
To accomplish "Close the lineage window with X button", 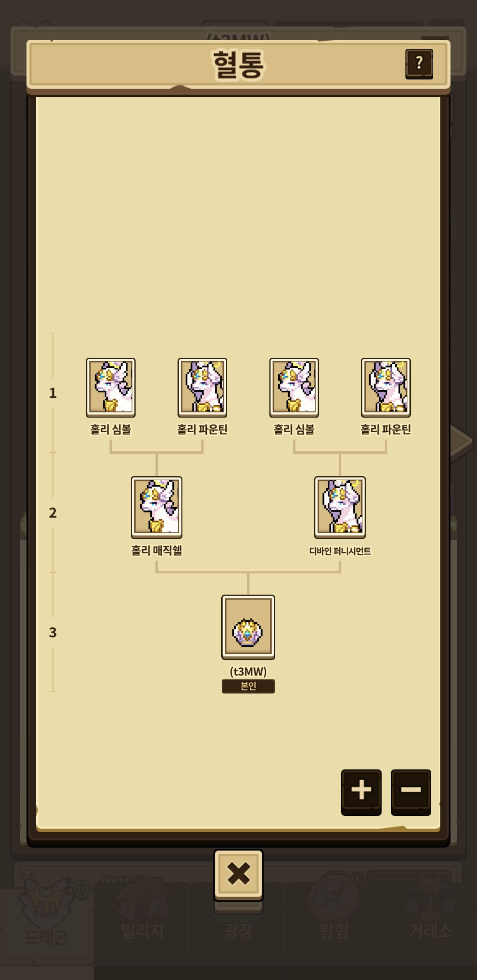I will click(238, 875).
